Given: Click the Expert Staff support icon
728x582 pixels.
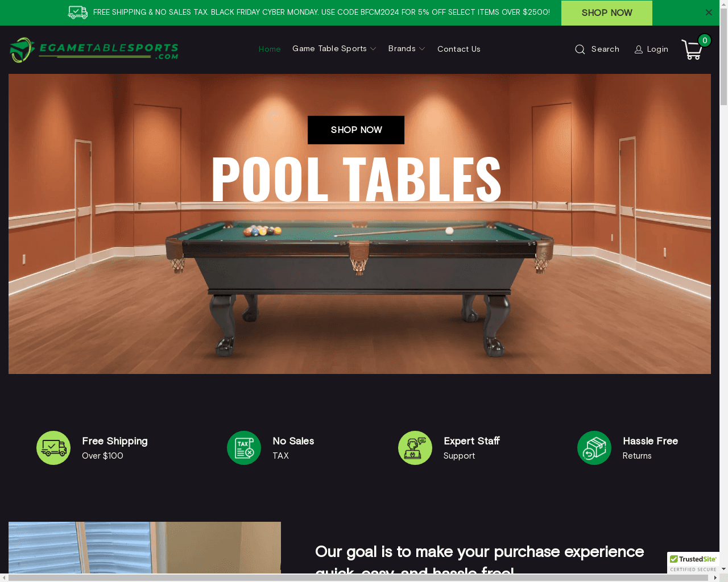Looking at the screenshot, I should coord(415,448).
